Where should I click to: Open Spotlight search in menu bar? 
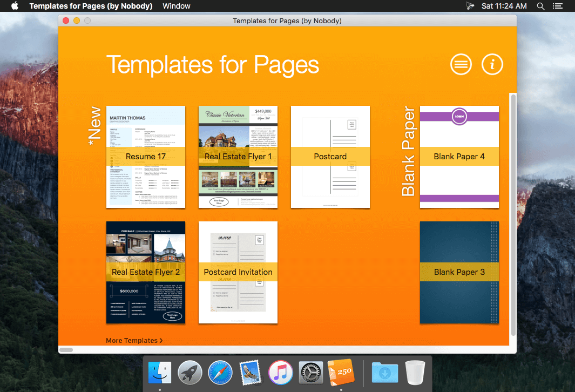click(x=540, y=6)
